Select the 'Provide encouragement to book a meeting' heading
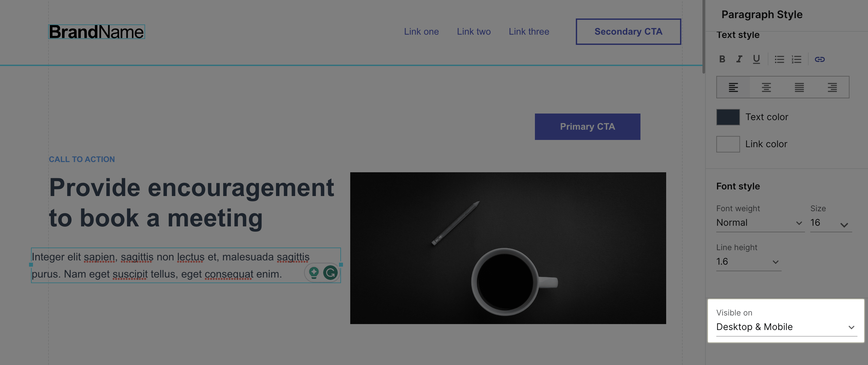868x365 pixels. click(x=191, y=202)
